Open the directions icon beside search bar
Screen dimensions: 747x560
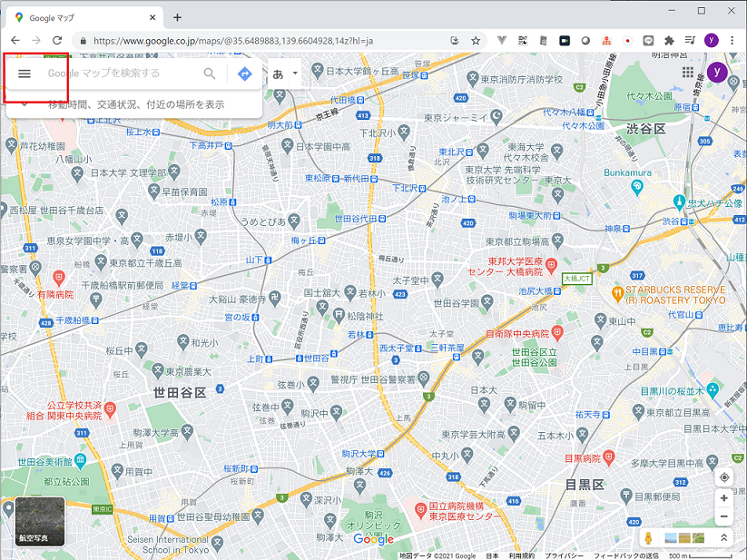click(x=243, y=74)
